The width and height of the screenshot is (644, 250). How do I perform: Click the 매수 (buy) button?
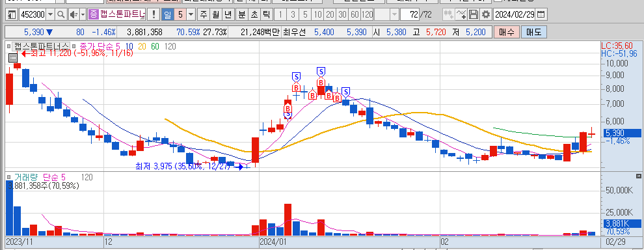pyautogui.click(x=506, y=32)
